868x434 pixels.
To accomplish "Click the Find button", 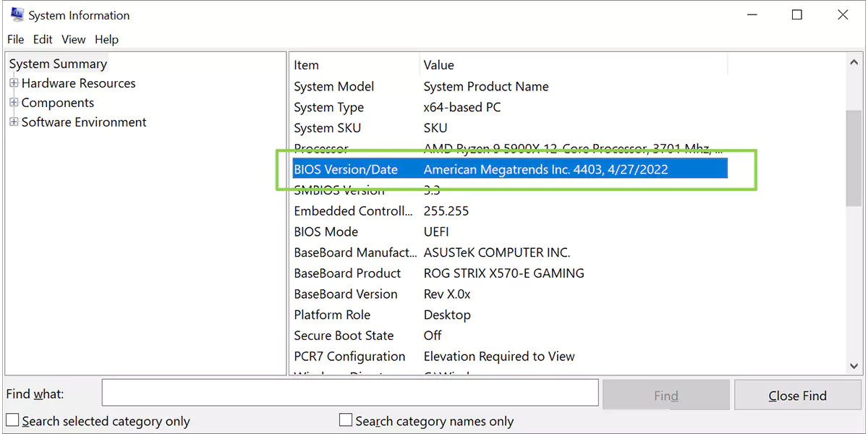I will [x=666, y=396].
